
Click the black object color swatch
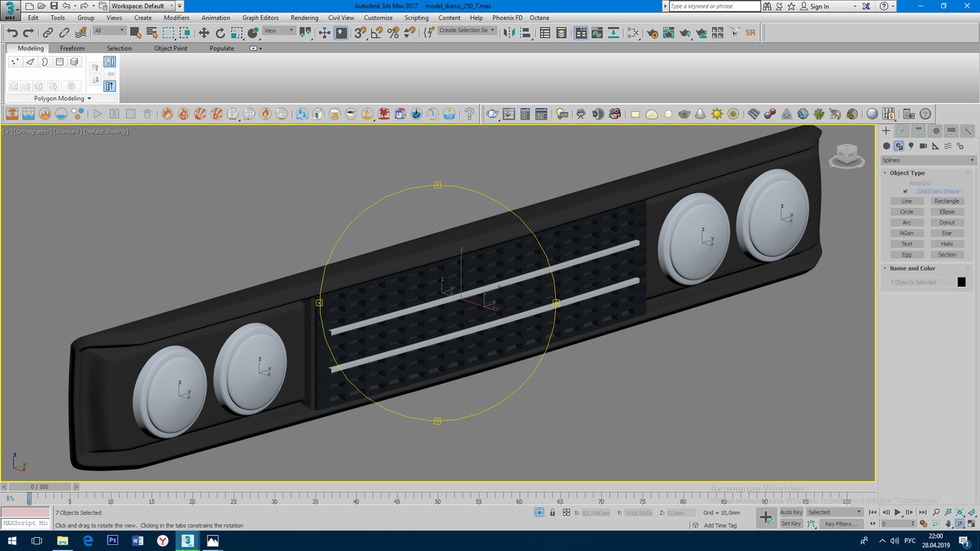961,282
